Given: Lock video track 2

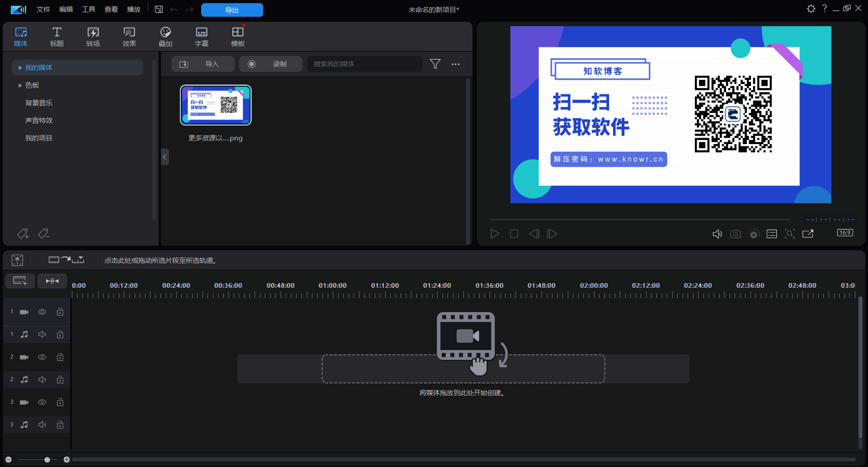Looking at the screenshot, I should click(x=60, y=357).
